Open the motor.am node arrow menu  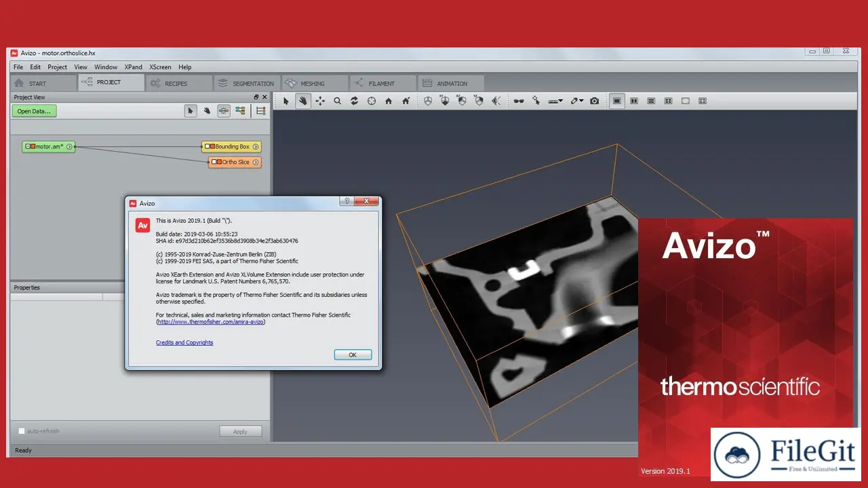coord(69,146)
